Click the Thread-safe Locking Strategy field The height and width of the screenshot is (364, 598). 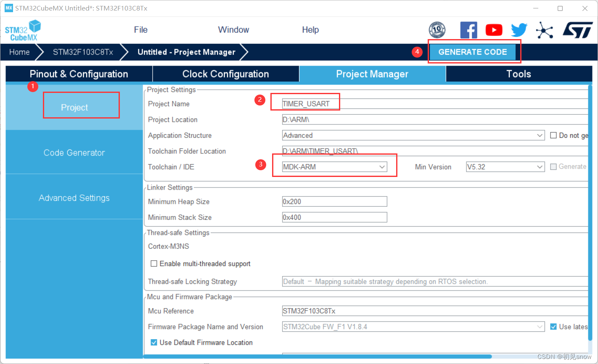[435, 282]
